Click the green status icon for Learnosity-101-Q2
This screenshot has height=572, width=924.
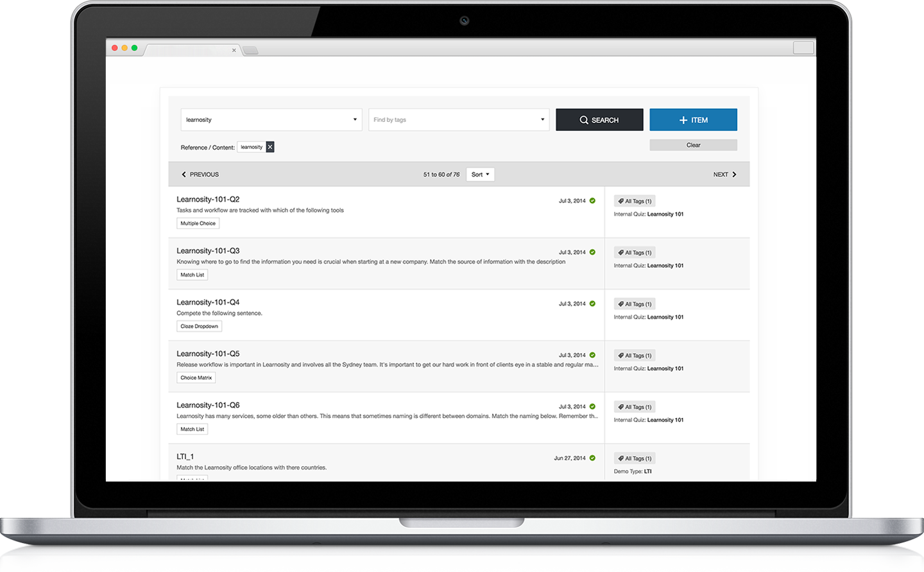click(x=592, y=201)
